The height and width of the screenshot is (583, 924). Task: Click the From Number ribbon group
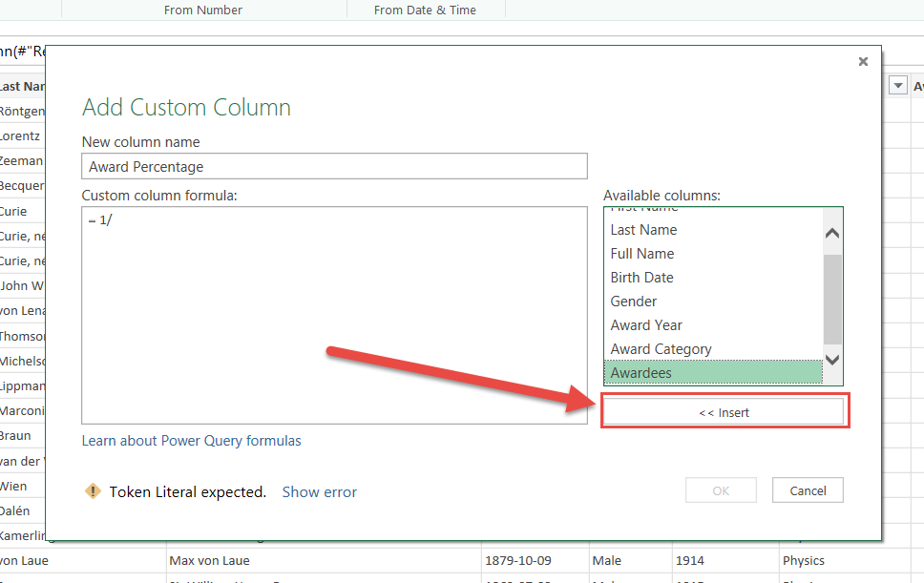pos(202,10)
